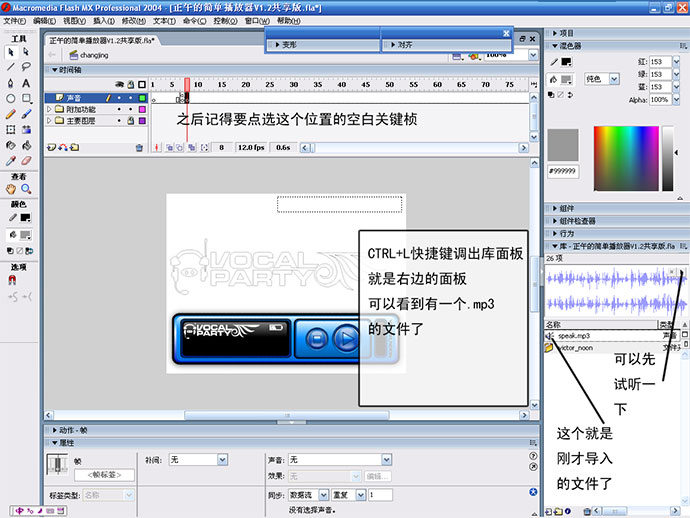
Task: Select the Zoom magnifier tool
Action: 26,189
